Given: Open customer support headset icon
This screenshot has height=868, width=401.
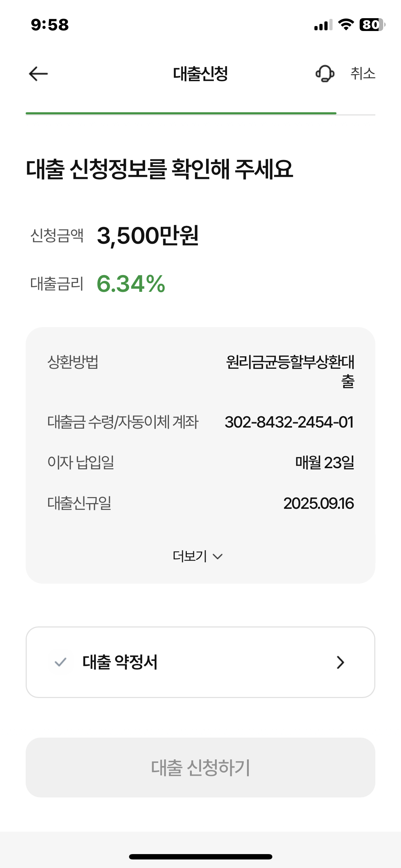Looking at the screenshot, I should [x=325, y=74].
